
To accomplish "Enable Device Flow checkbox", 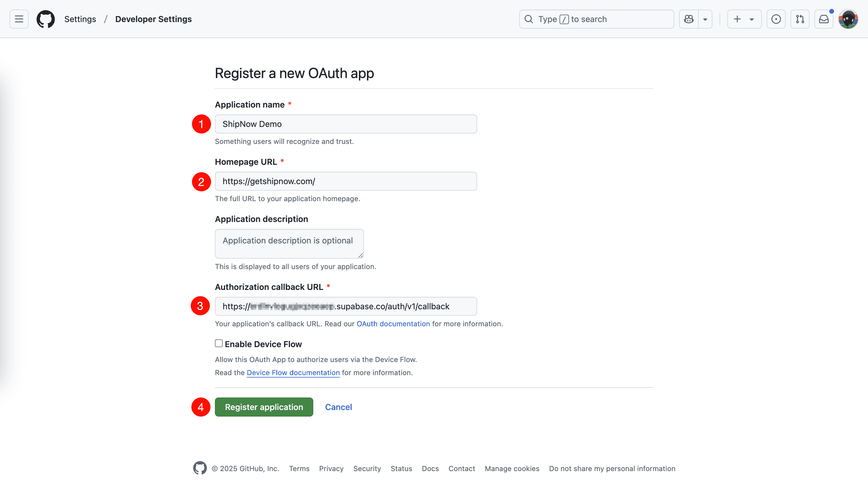I will tap(218, 343).
